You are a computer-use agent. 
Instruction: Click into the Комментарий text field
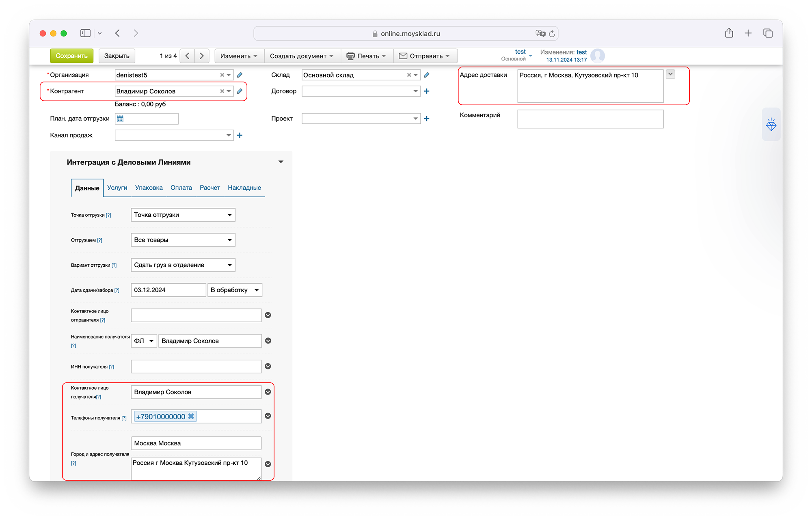pyautogui.click(x=590, y=119)
